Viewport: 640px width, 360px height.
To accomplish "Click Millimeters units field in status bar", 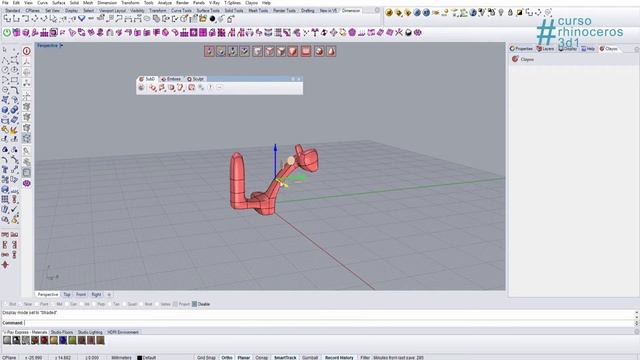I will pos(122,358).
